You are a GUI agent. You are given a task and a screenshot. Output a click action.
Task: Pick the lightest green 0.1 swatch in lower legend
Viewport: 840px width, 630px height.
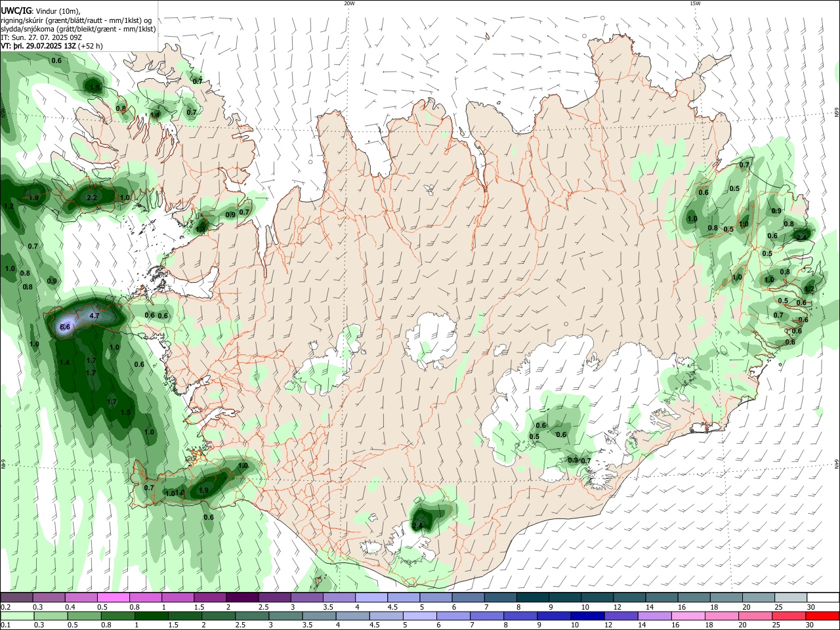coord(17,616)
